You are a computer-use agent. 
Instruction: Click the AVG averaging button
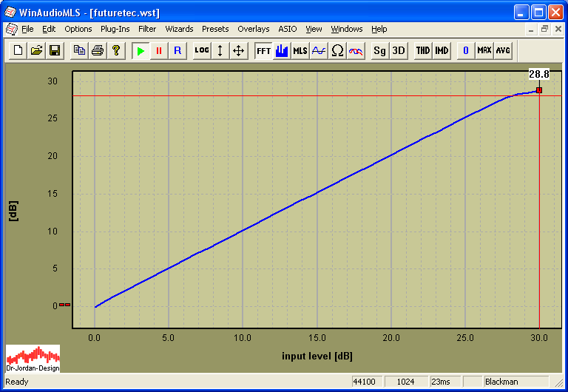[503, 50]
